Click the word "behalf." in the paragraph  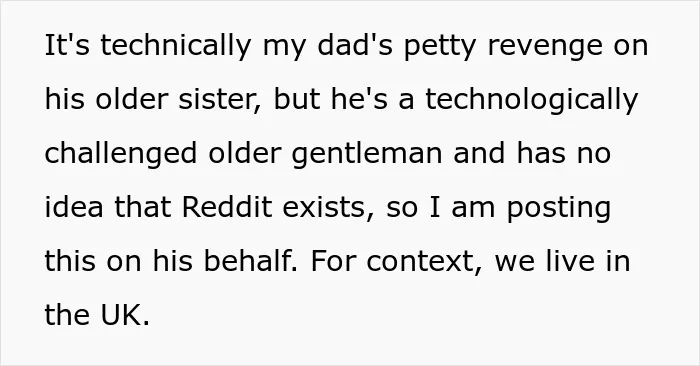click(250, 260)
